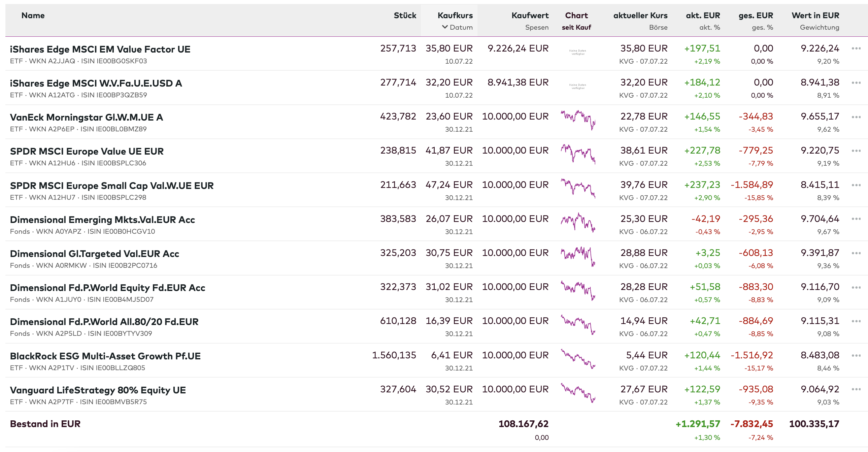Open three-dot menu for VanEck Morningstar row
The height and width of the screenshot is (452, 868).
click(856, 117)
